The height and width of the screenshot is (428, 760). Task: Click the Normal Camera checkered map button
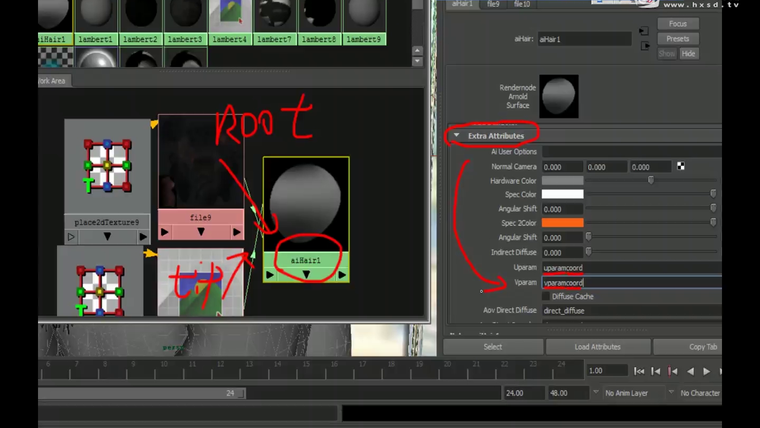click(x=681, y=167)
